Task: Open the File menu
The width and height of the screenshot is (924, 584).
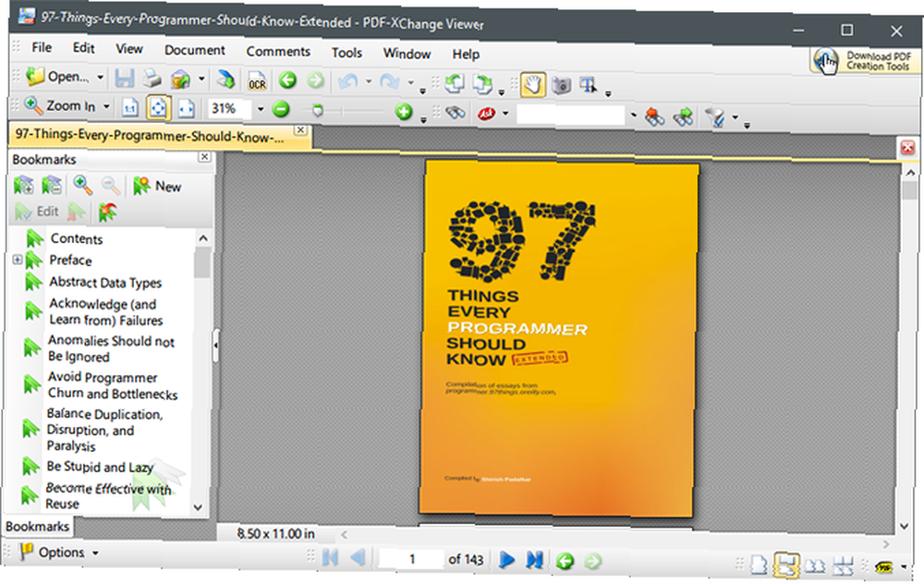Action: (x=42, y=47)
